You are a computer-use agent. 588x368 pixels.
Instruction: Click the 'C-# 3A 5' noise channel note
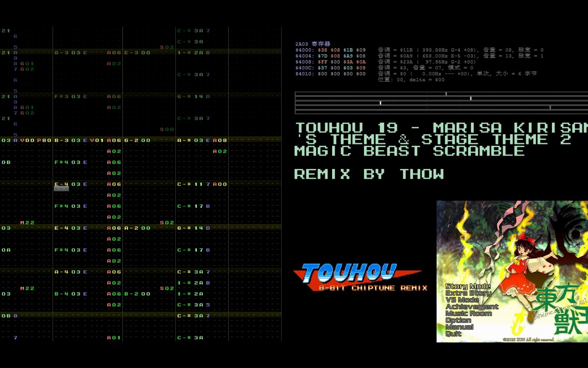194,305
